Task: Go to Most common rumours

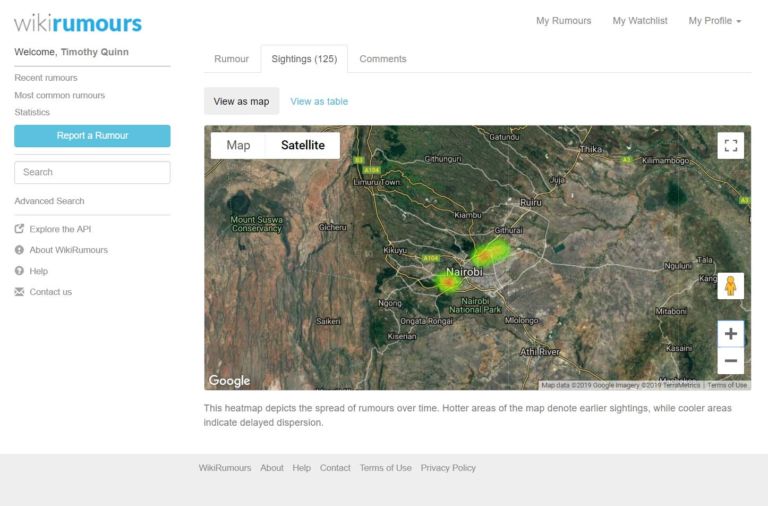Action: coord(59,95)
